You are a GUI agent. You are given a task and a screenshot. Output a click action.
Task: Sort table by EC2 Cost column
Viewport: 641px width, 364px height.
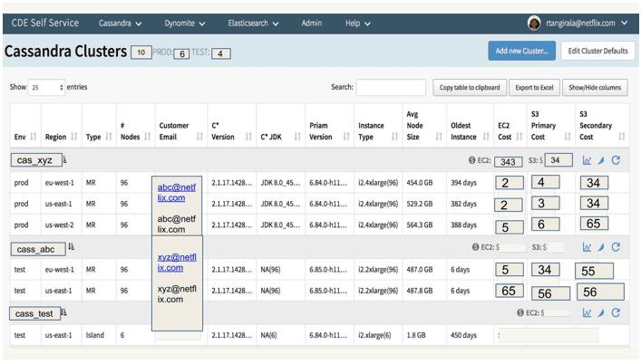click(520, 137)
